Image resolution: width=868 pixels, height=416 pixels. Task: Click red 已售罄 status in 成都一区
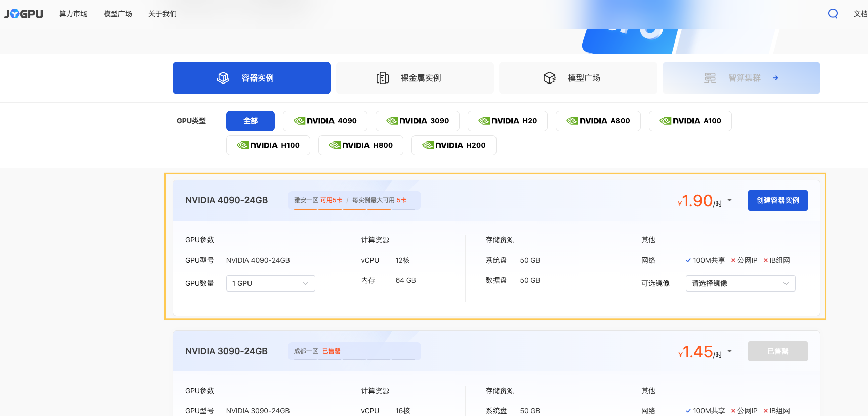click(331, 351)
